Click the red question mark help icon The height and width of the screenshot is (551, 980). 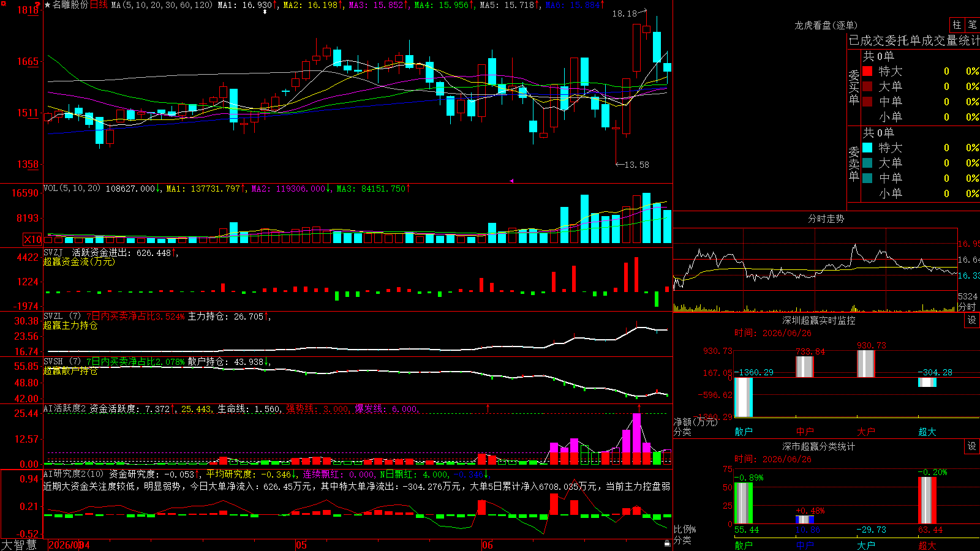click(x=37, y=6)
